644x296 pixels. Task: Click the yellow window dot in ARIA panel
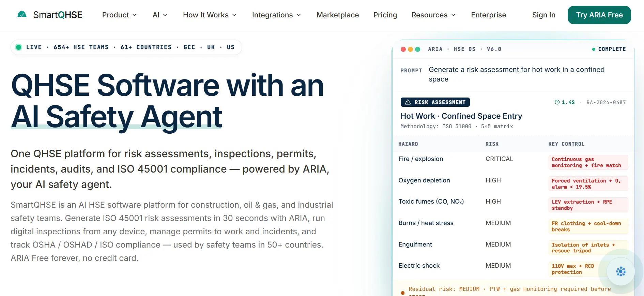point(410,49)
